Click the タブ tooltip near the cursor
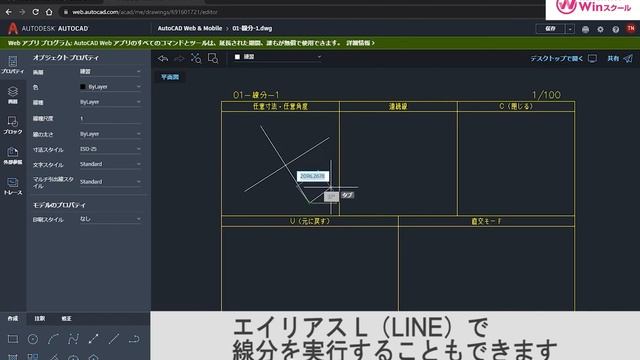Image resolution: width=640 pixels, height=360 pixels. pos(347,195)
